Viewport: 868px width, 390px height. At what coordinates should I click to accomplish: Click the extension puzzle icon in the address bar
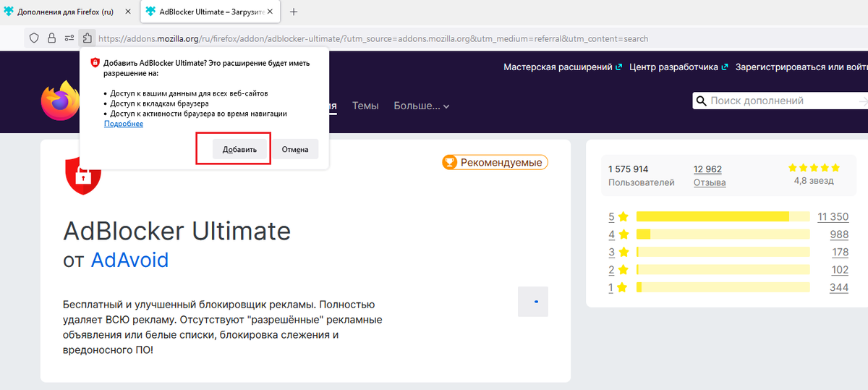pos(87,38)
